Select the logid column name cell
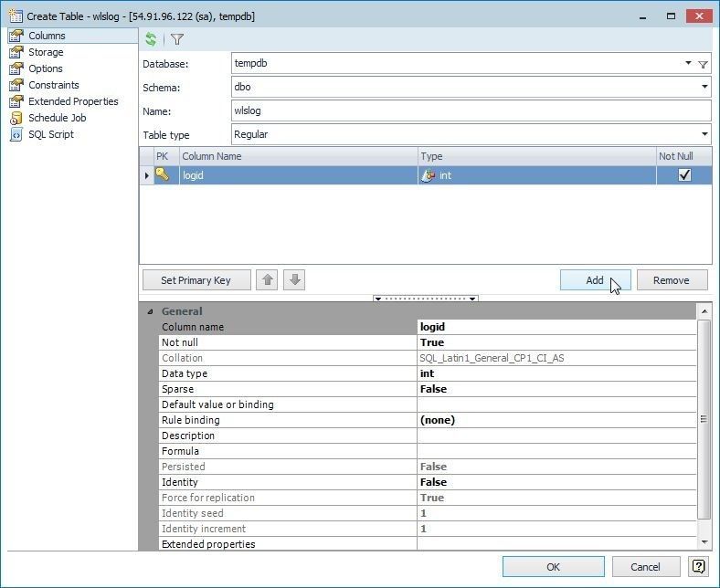Image resolution: width=720 pixels, height=588 pixels. click(299, 175)
